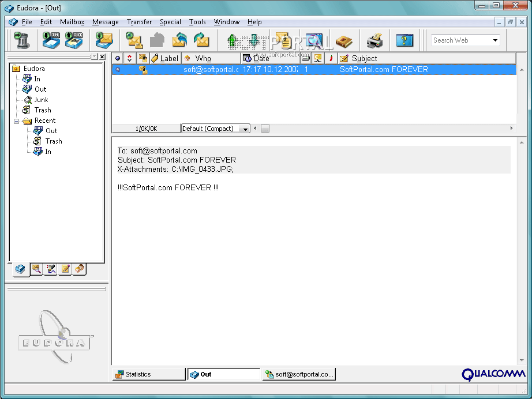Click the greyed-out Reply toolbar icon
532x399 pixels.
157,40
